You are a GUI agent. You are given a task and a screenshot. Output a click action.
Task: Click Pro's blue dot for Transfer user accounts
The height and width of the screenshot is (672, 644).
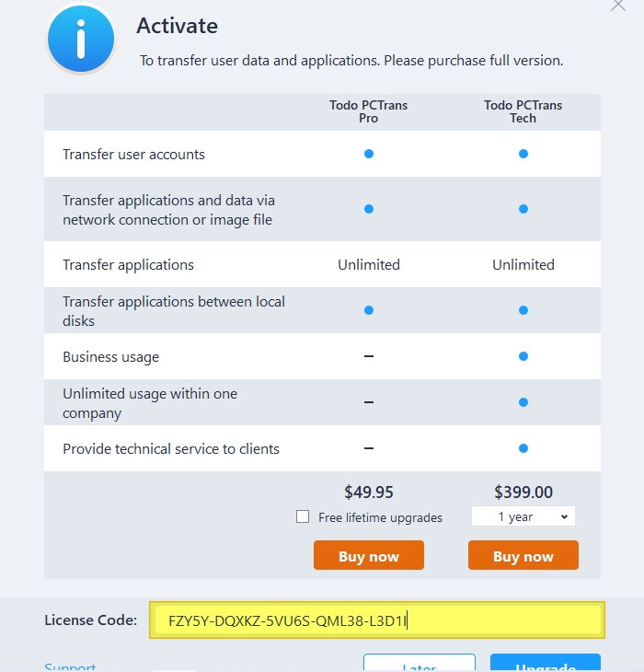tap(369, 154)
